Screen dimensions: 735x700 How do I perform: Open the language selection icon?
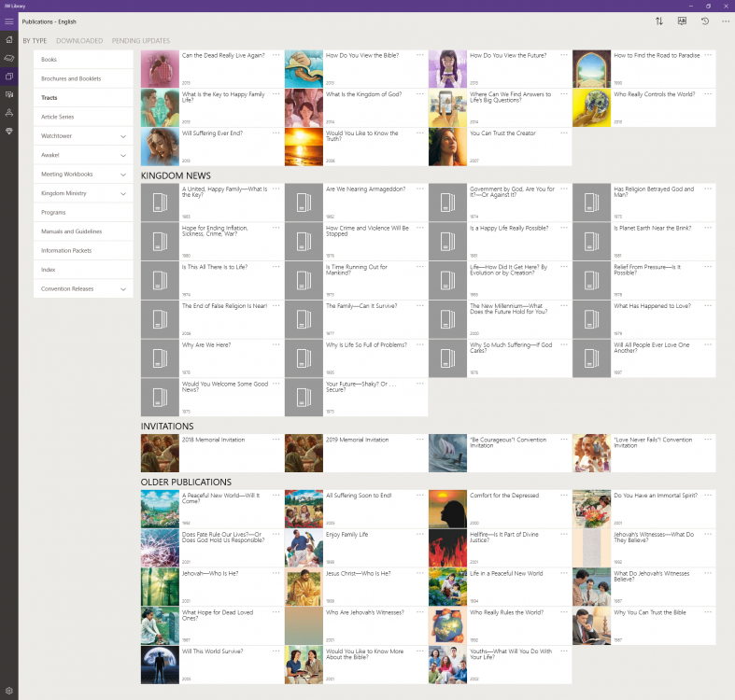click(683, 21)
